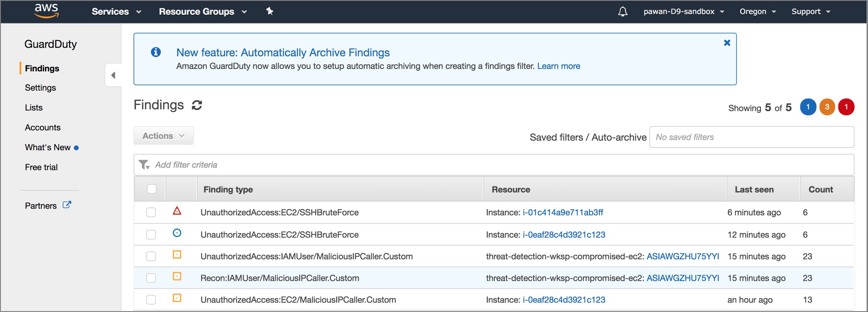The height and width of the screenshot is (312, 868).
Task: Expand the Actions dropdown
Action: tap(164, 136)
